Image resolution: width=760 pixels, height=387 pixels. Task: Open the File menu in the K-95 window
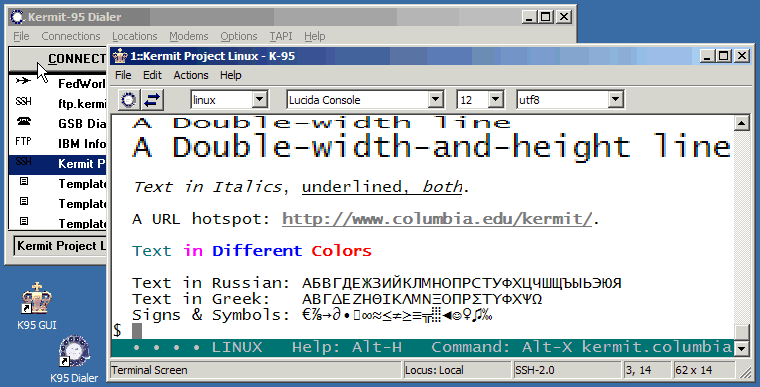click(x=123, y=75)
